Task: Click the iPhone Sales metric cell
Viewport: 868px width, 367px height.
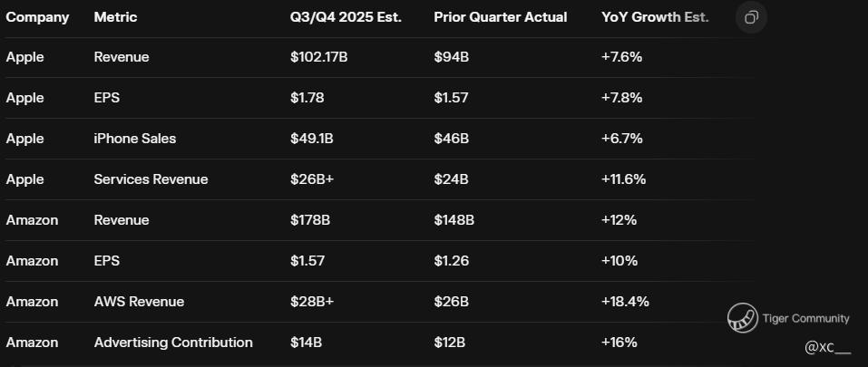Action: click(x=135, y=139)
